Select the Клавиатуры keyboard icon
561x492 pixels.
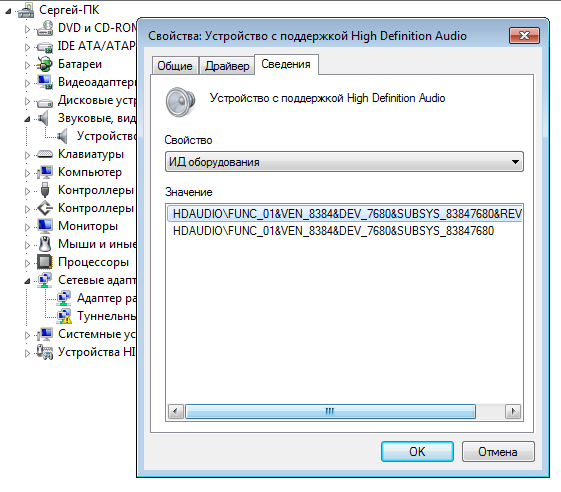45,154
